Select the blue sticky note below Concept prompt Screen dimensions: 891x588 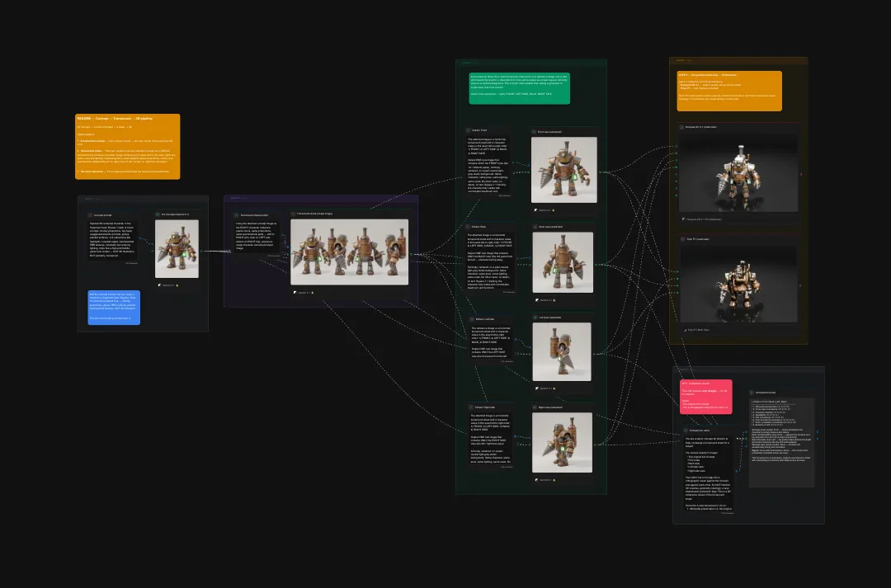click(114, 308)
